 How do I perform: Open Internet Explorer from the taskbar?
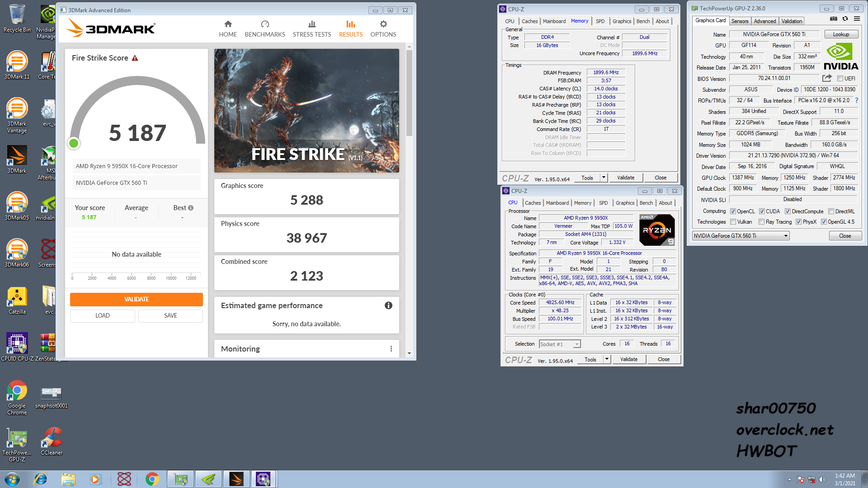point(41,479)
